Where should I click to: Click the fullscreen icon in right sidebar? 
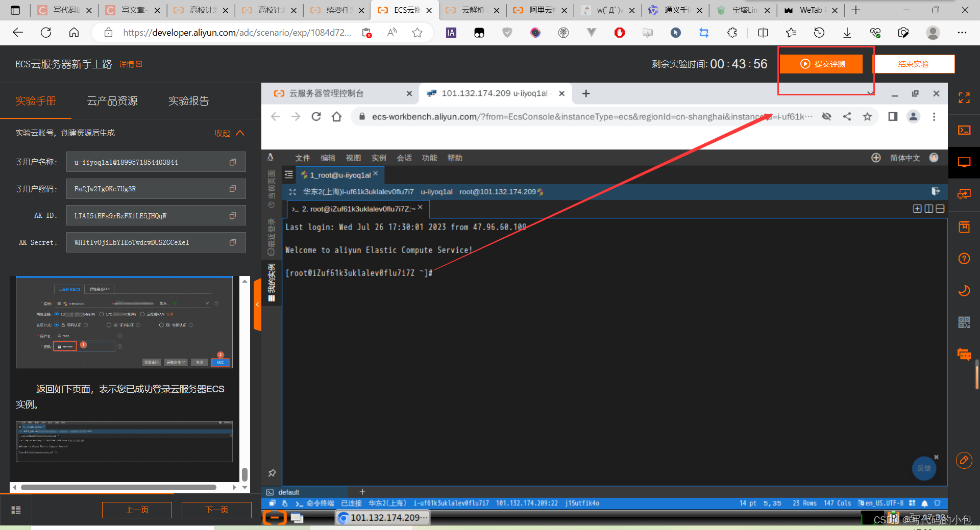964,98
